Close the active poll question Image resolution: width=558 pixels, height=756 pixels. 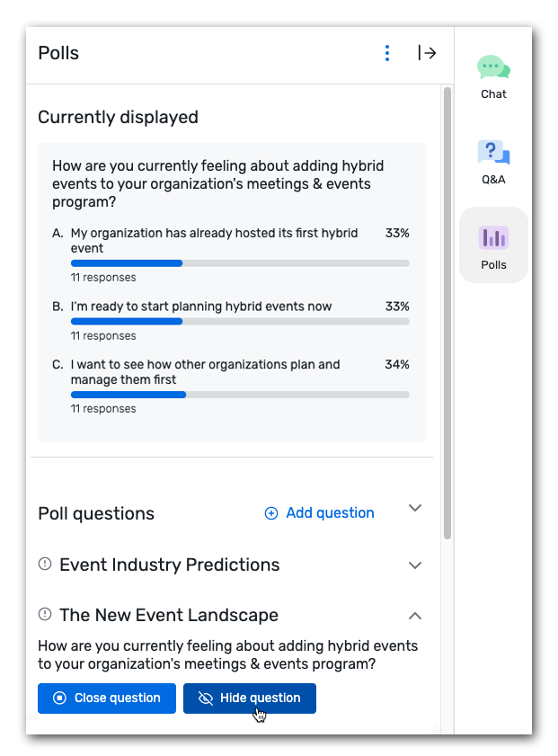[106, 698]
